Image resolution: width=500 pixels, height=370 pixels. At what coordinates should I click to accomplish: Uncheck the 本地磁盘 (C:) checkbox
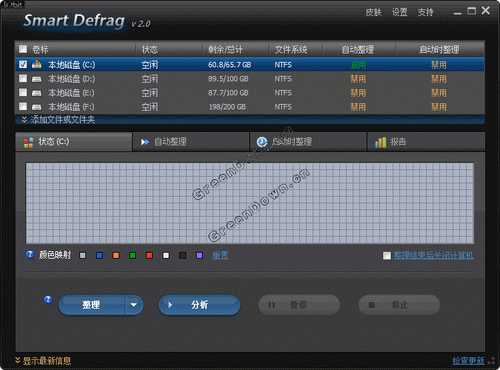[23, 64]
